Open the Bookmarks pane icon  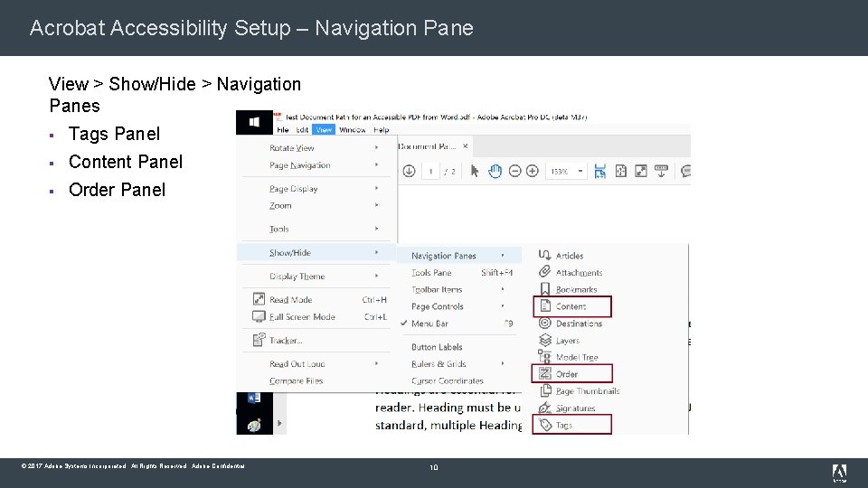(544, 289)
